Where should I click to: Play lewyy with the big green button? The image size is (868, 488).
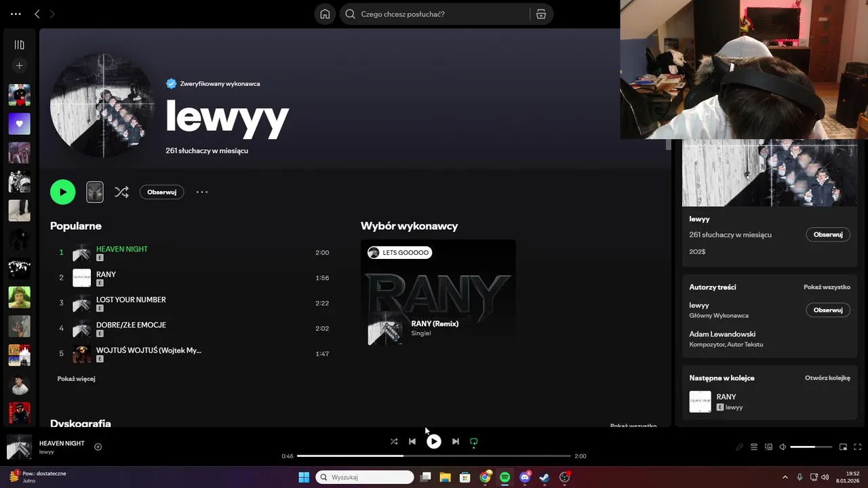click(62, 192)
